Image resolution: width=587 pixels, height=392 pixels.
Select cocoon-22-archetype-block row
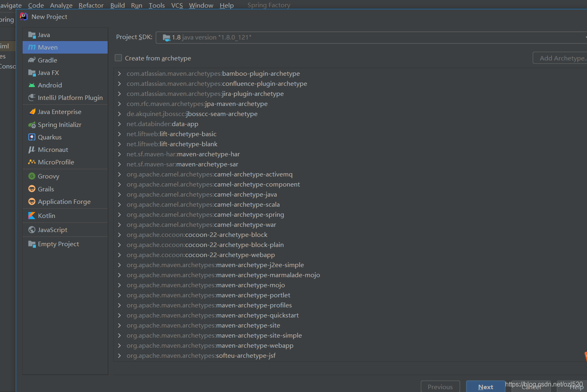coord(350,235)
